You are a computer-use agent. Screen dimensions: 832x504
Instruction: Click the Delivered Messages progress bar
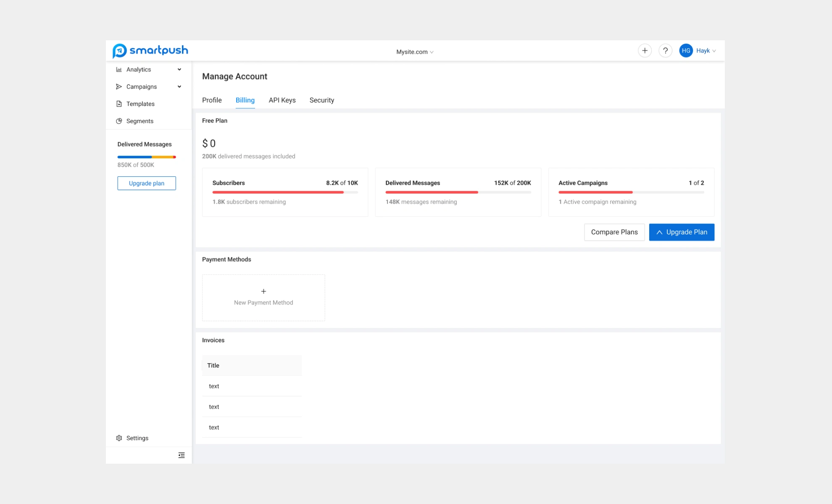click(x=146, y=157)
